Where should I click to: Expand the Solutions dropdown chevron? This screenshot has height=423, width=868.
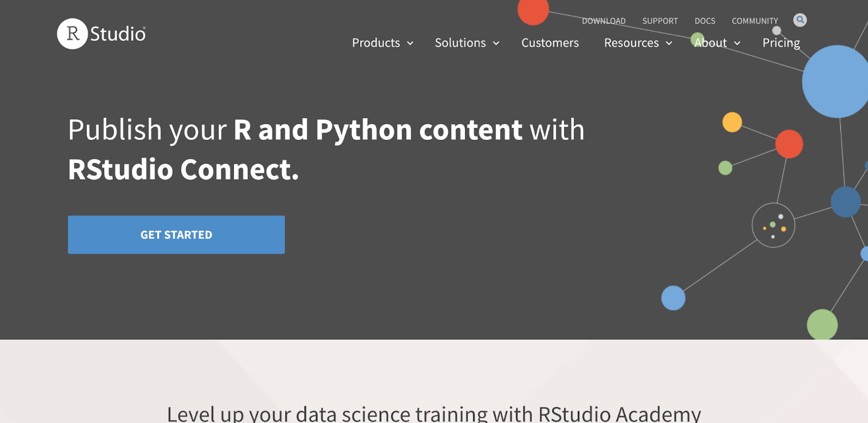(x=496, y=43)
